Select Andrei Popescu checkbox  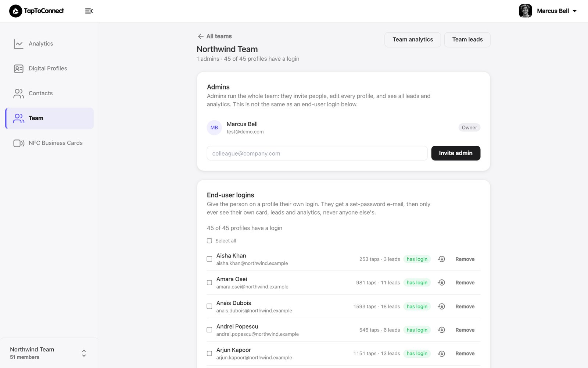[209, 330]
